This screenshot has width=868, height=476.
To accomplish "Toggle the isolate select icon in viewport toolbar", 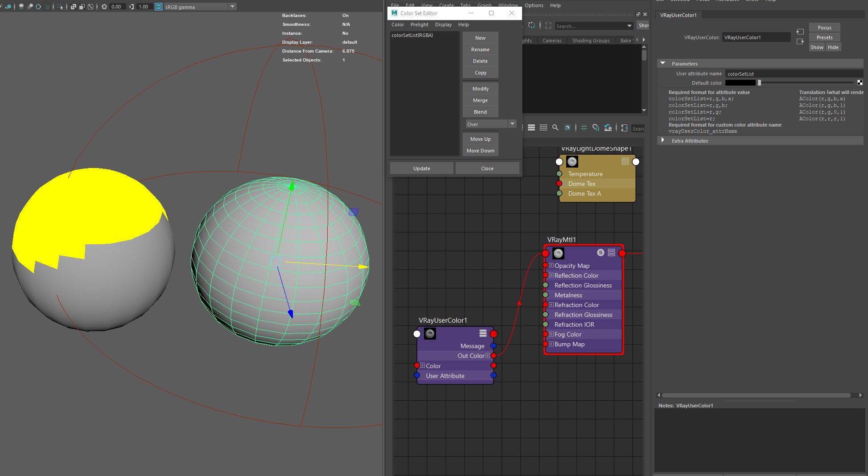I will 60,7.
